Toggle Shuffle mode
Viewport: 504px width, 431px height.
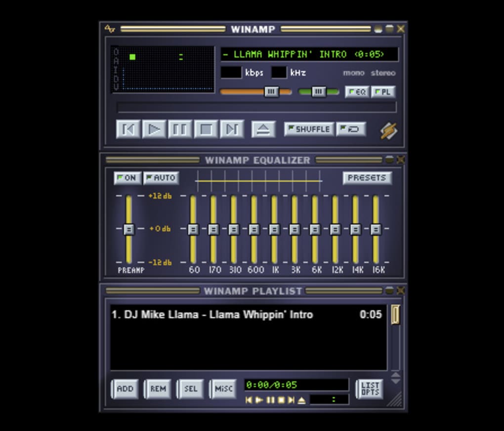point(309,129)
